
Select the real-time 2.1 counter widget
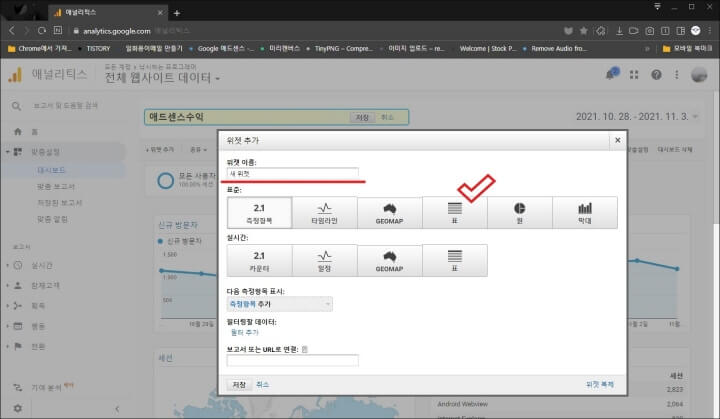(x=259, y=260)
